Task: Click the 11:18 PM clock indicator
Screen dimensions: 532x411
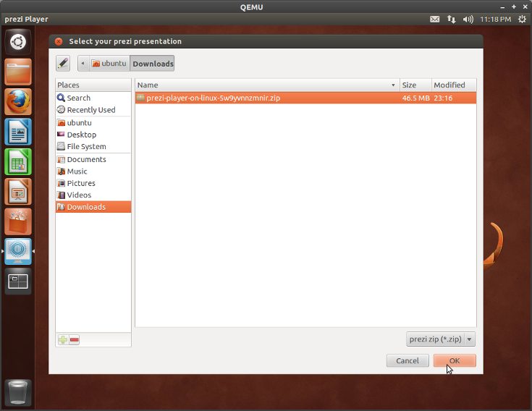Action: click(495, 20)
